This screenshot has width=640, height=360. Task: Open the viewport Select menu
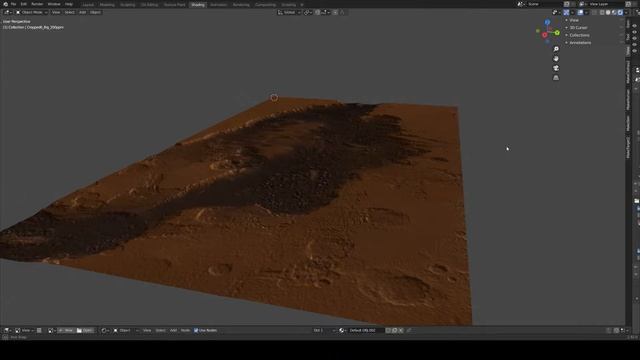69,12
